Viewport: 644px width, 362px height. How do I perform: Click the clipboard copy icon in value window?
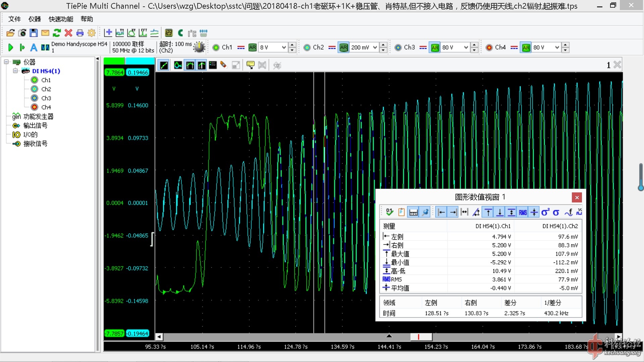coord(401,212)
